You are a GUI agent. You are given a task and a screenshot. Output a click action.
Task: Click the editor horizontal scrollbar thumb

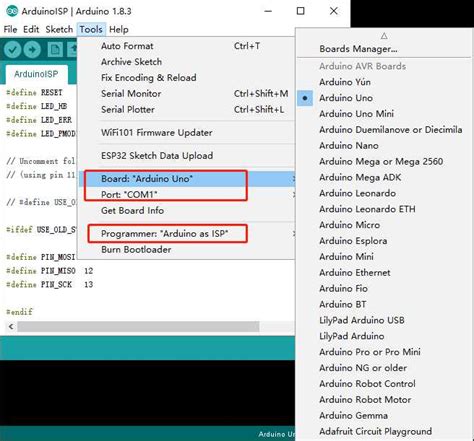138,327
